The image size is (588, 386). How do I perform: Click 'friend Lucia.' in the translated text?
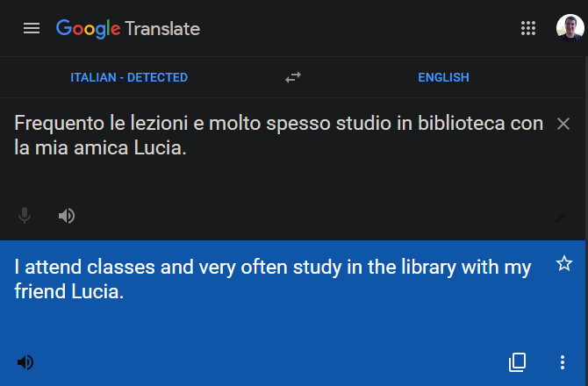point(68,292)
